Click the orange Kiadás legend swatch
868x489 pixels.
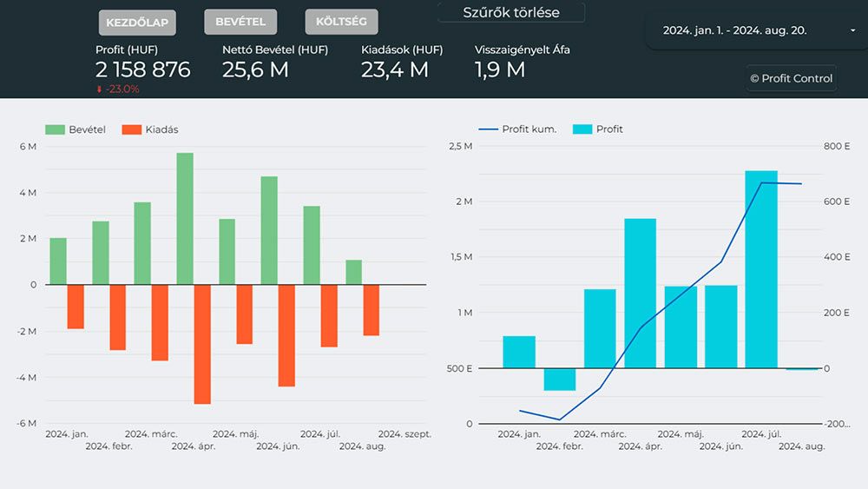point(131,129)
